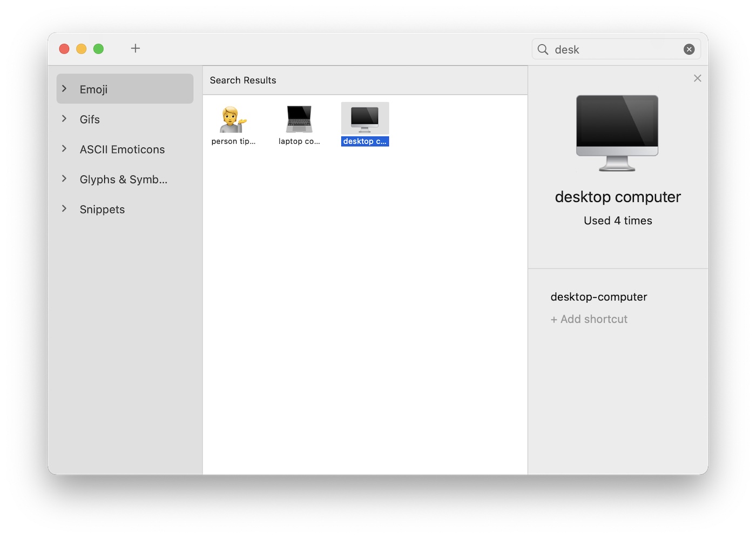Expand the Gifs category chevron

(x=64, y=119)
